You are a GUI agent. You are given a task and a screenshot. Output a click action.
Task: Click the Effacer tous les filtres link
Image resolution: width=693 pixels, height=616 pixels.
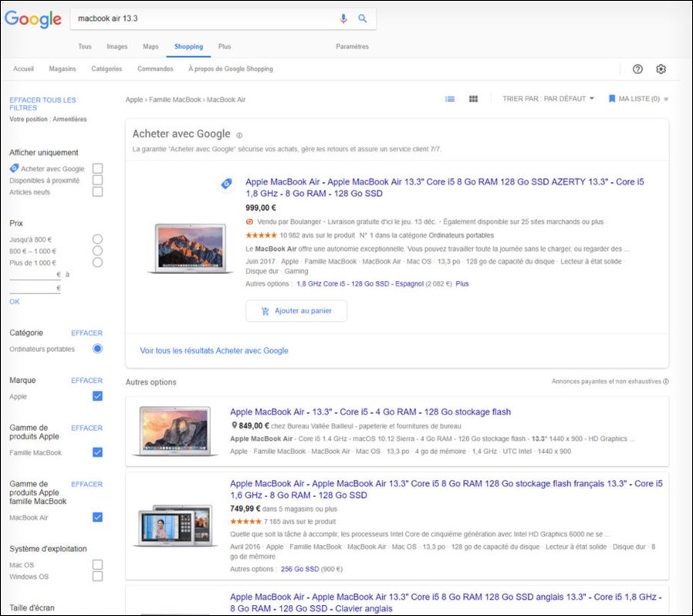pyautogui.click(x=42, y=104)
